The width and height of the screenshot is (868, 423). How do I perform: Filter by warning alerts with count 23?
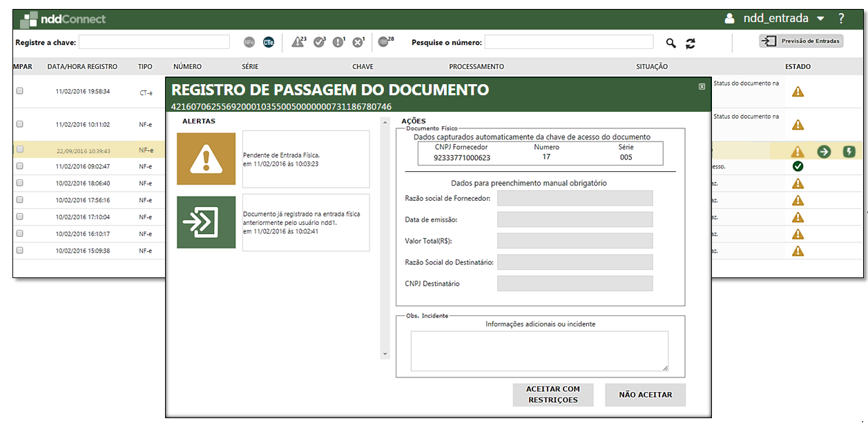tap(298, 42)
